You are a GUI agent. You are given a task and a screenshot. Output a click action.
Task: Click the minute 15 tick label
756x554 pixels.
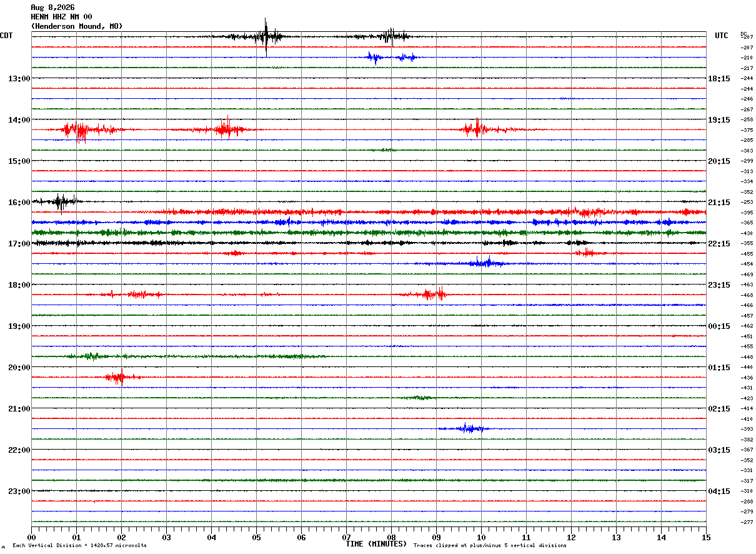pos(705,537)
